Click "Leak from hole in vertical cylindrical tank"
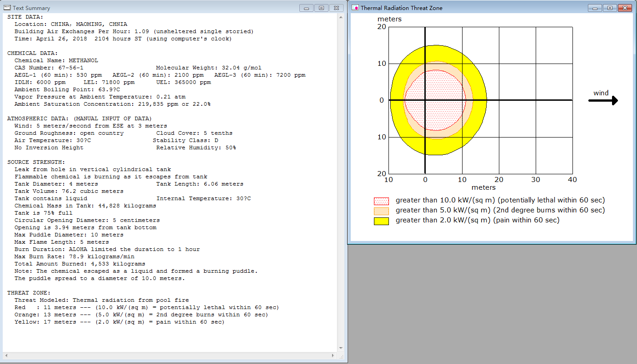The width and height of the screenshot is (637, 364). coord(93,169)
